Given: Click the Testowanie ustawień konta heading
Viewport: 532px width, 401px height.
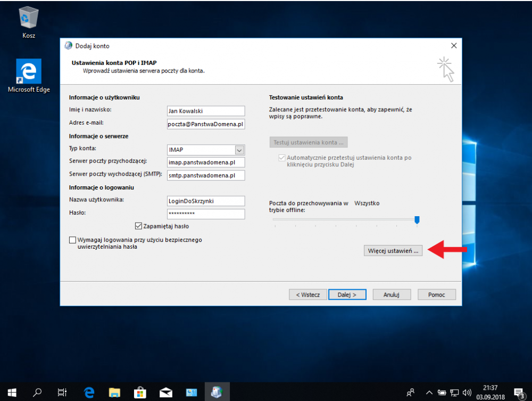Looking at the screenshot, I should tap(306, 97).
